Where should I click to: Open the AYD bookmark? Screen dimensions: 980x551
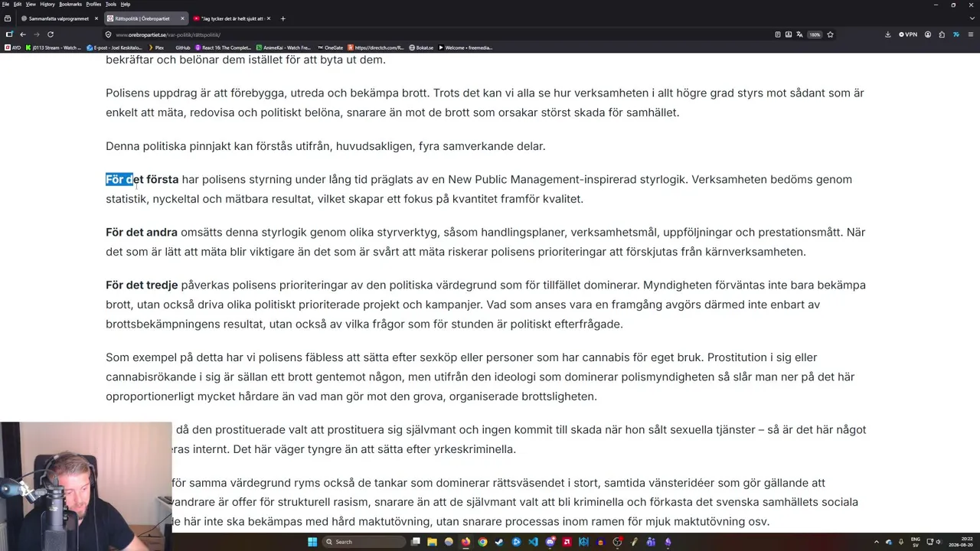click(13, 47)
